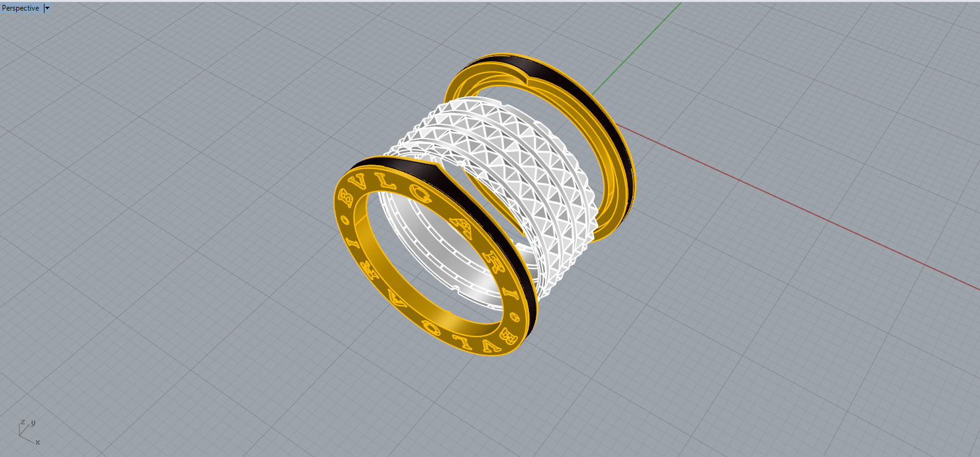Click the Perspective viewport title label
Image resolution: width=980 pixels, height=457 pixels.
click(20, 8)
